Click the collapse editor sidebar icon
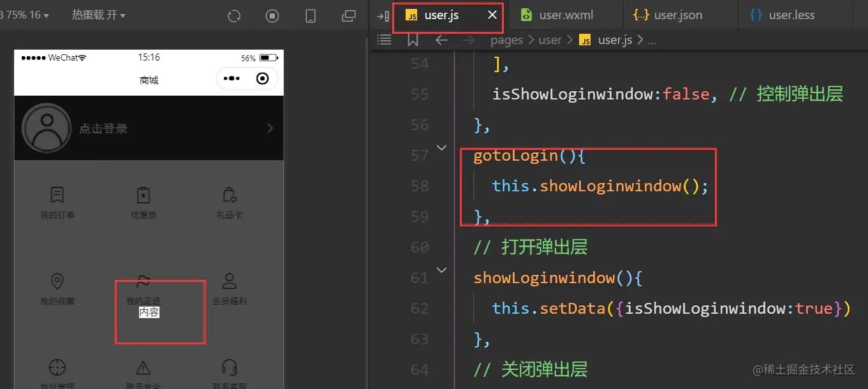868x389 pixels. point(383,16)
